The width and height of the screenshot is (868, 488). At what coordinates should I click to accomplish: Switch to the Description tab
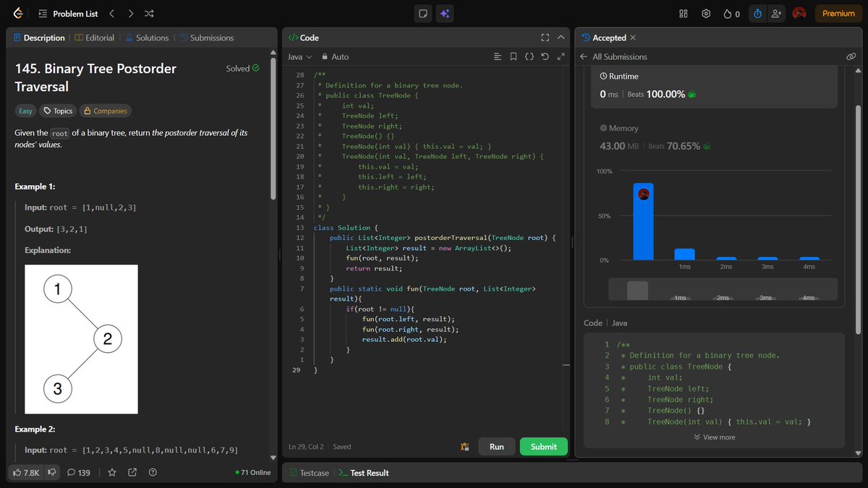pos(39,38)
